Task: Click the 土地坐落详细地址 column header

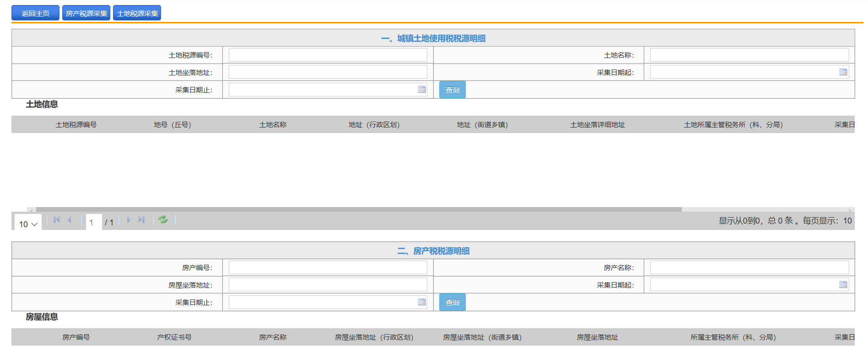Action: pos(597,124)
